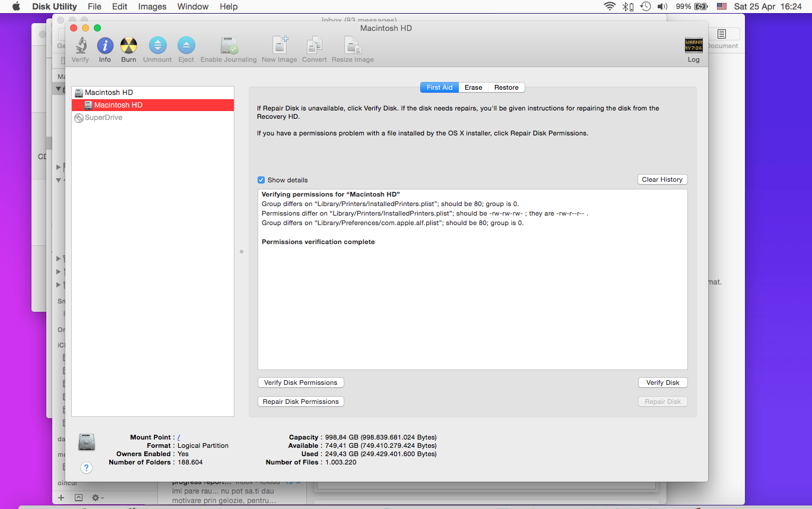Screen dimensions: 812x509
Task: Switch to the Restore tab
Action: point(506,87)
